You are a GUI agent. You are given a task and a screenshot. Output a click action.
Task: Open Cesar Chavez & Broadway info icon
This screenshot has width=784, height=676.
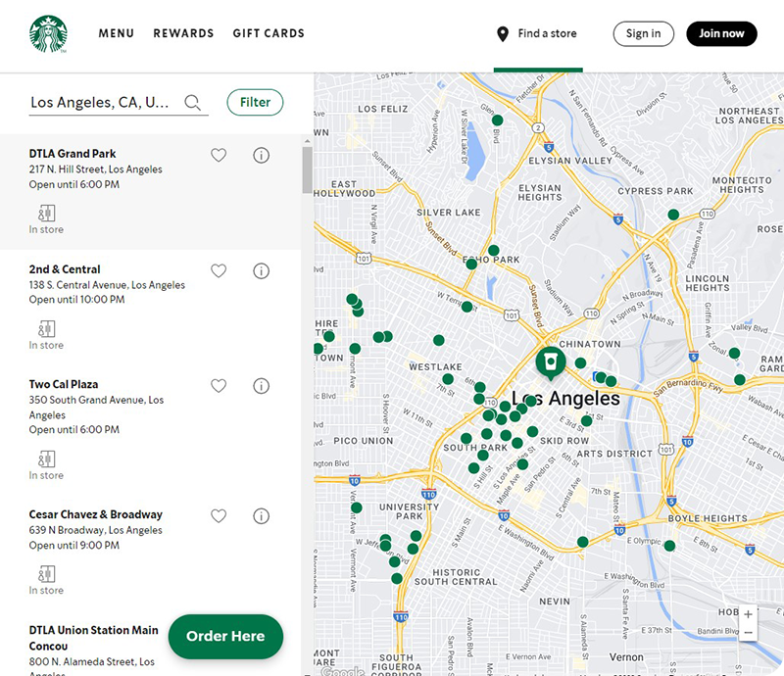coord(261,516)
